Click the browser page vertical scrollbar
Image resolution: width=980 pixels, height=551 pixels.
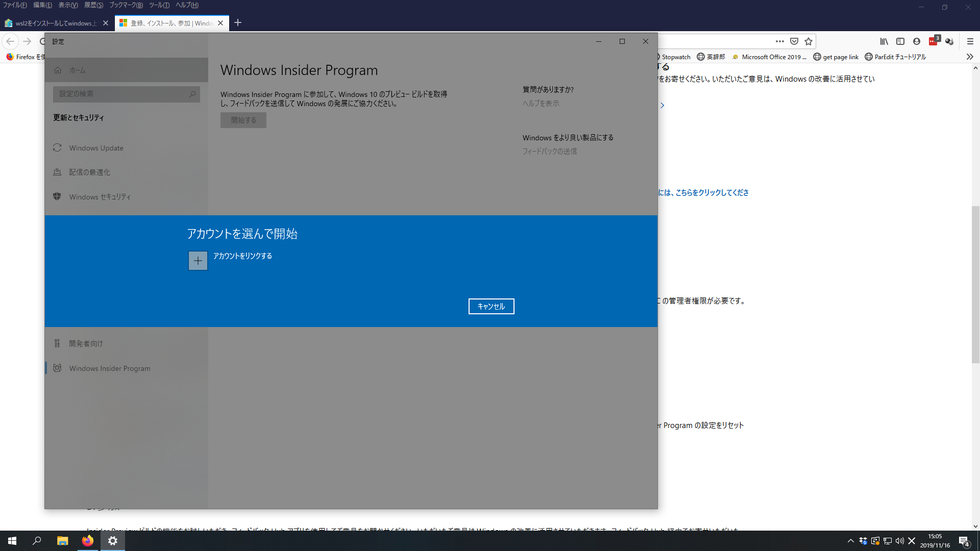(975, 284)
